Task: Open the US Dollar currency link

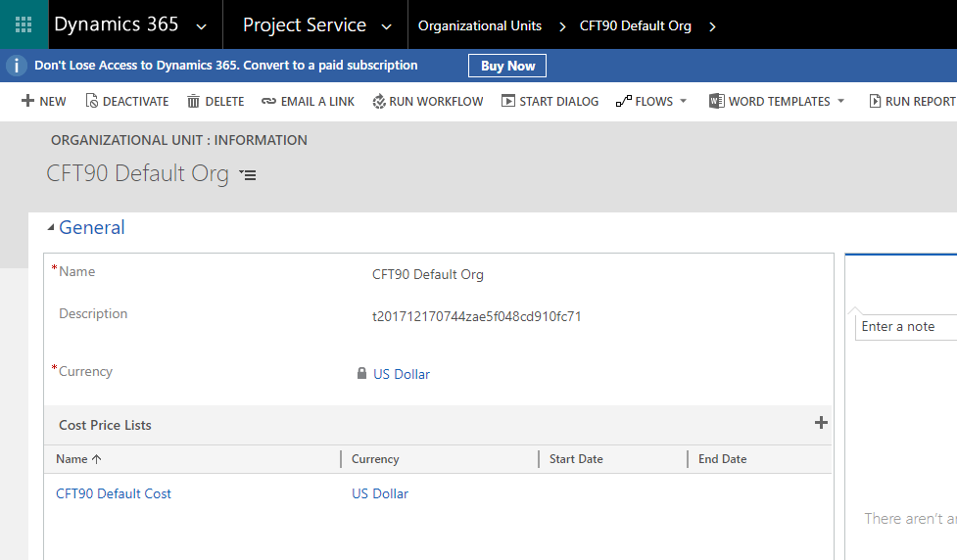Action: pyautogui.click(x=402, y=375)
